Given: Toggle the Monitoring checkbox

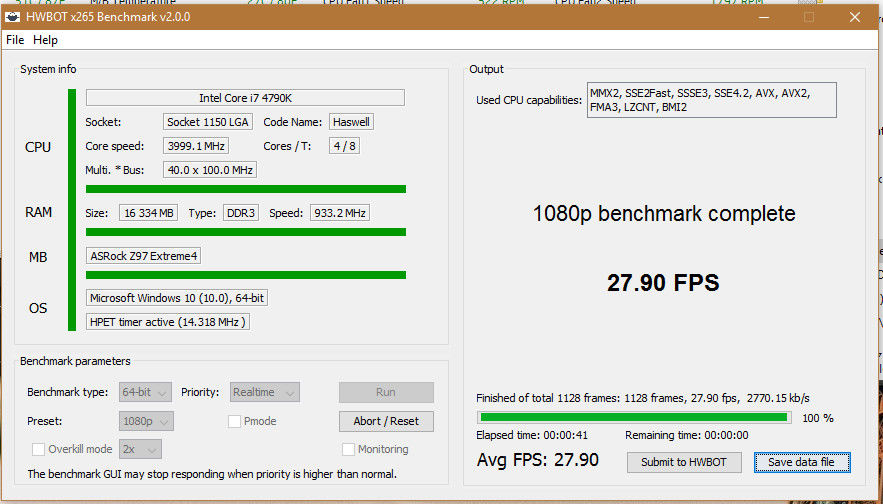Looking at the screenshot, I should click(349, 449).
